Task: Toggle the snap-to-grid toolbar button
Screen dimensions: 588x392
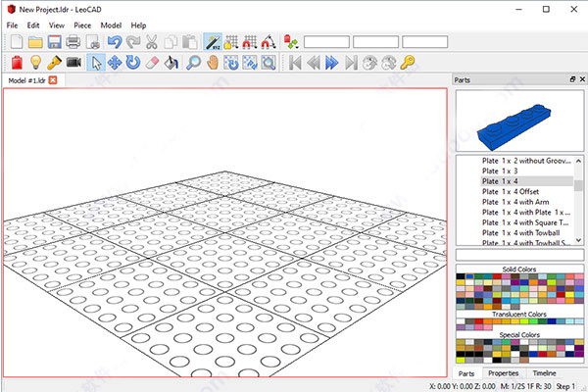Action: 233,42
